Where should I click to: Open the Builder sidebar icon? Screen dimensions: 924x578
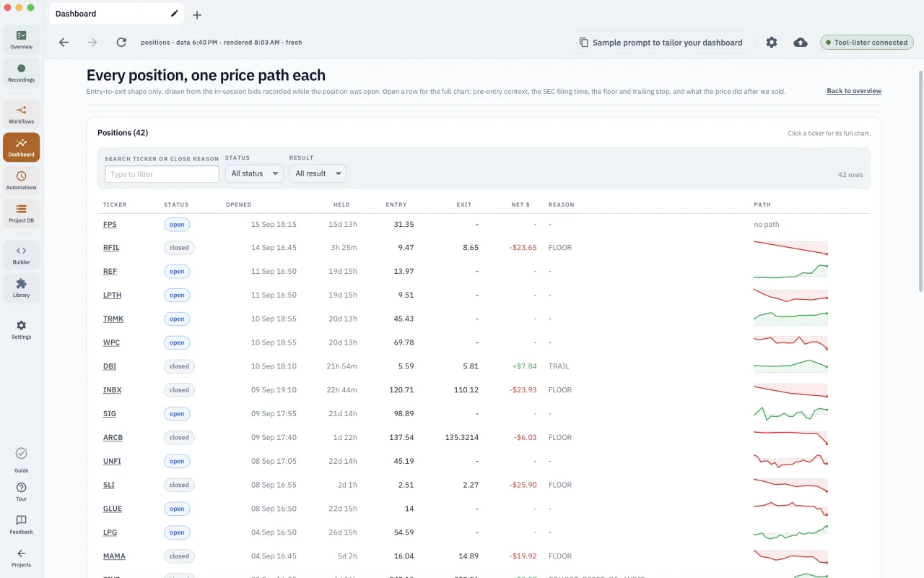[x=21, y=255]
